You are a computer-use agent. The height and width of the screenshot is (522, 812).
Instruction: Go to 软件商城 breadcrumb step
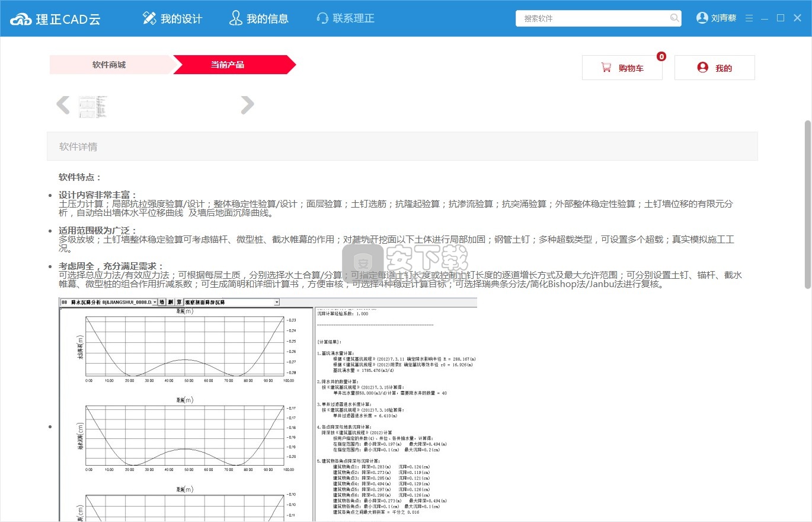pyautogui.click(x=110, y=65)
